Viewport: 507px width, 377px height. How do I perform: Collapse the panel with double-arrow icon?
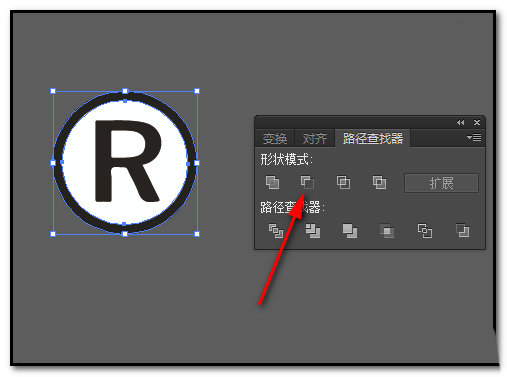pos(461,123)
